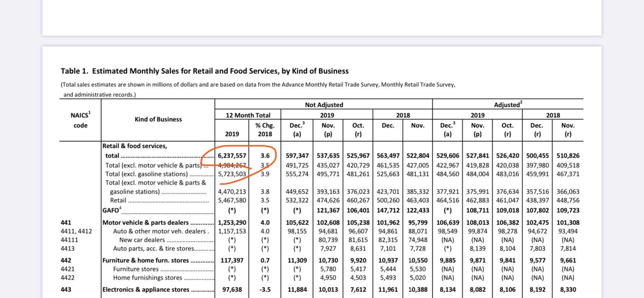Click the 8,330 cell
Image resolution: width=644 pixels, height=298 pixels.
(x=568, y=289)
